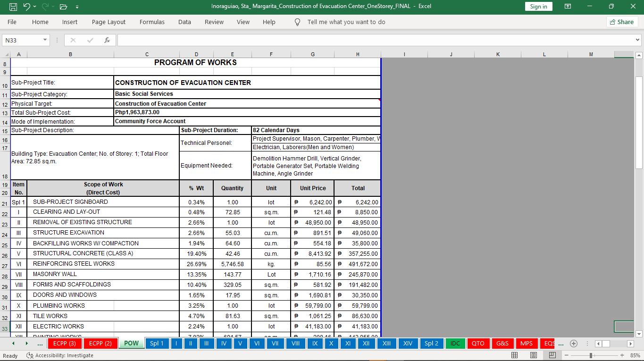Open the Name Box dropdown arrow
The width and height of the screenshot is (644, 361).
pos(45,40)
